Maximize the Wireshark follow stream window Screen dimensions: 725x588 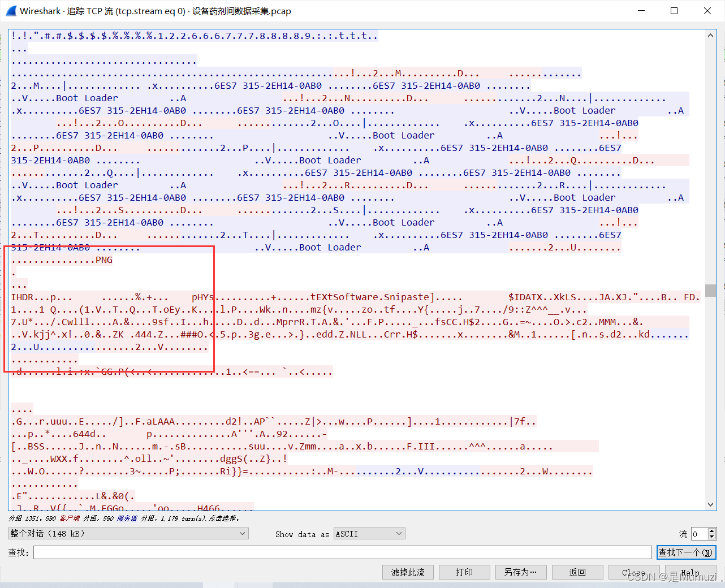674,11
